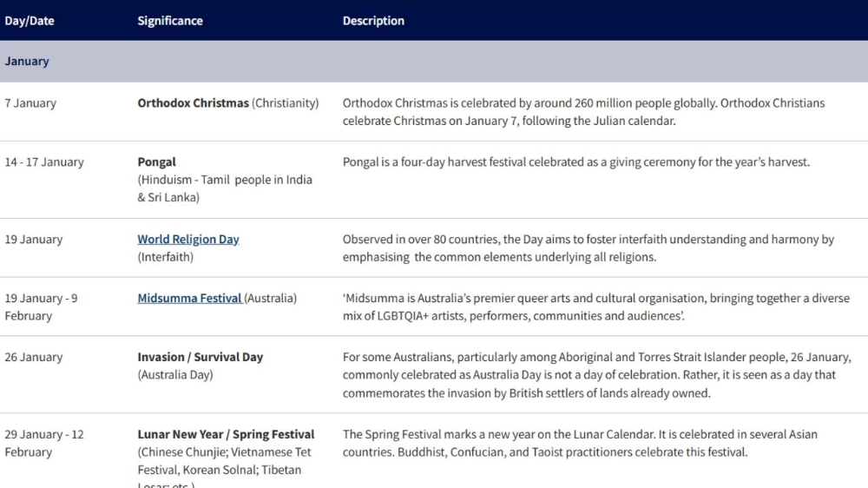Click the Invasion / Survival Day title
Image resolution: width=868 pixels, height=488 pixels.
pyautogui.click(x=201, y=358)
